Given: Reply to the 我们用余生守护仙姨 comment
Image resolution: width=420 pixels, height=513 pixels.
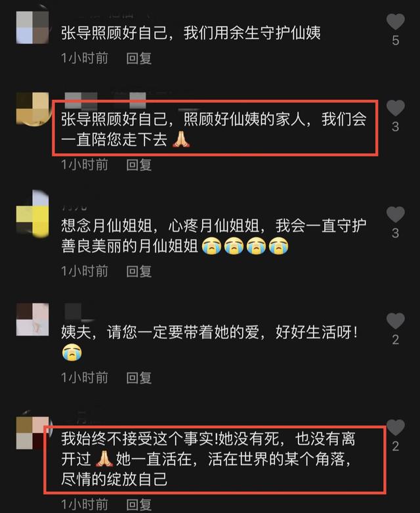Looking at the screenshot, I should point(139,58).
